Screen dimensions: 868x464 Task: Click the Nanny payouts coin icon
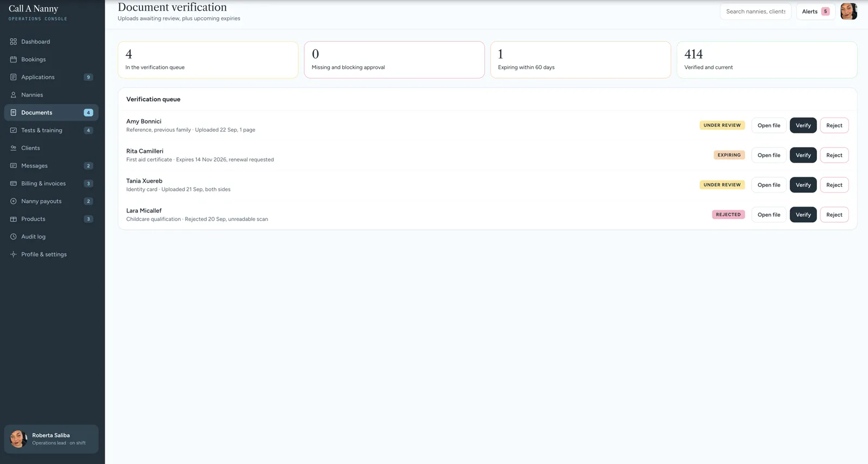coord(14,201)
